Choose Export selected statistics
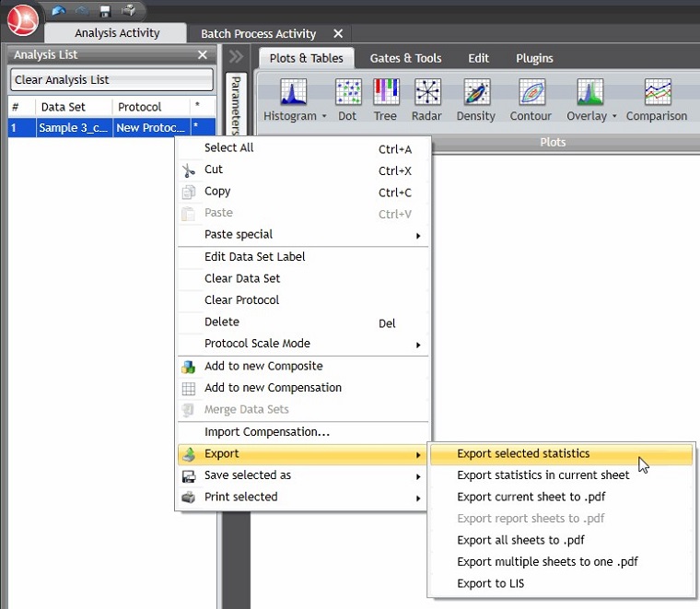This screenshot has height=609, width=700. (561, 454)
